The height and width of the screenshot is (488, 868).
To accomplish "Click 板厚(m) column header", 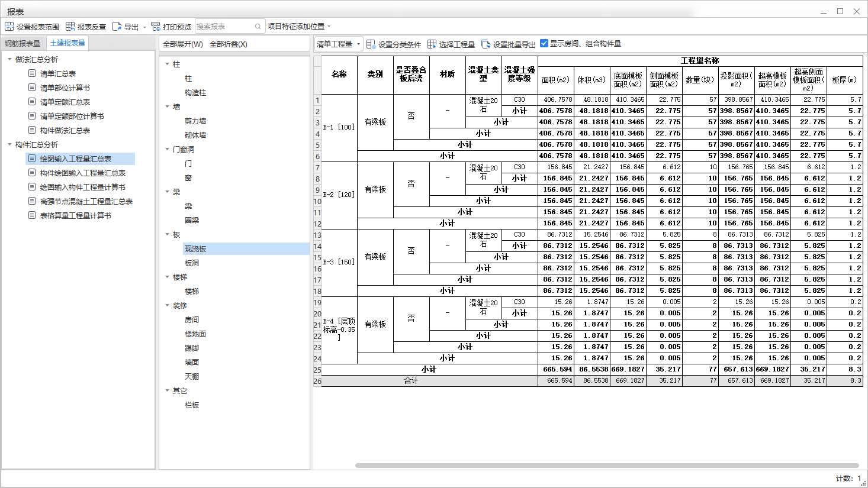I will coord(844,80).
